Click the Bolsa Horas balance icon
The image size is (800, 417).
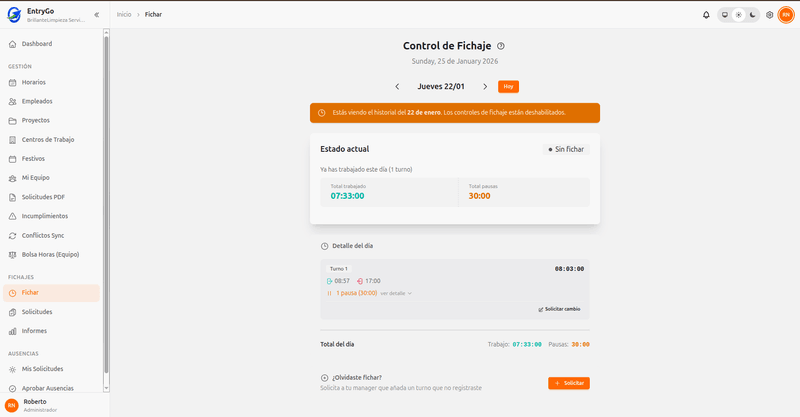coord(13,255)
